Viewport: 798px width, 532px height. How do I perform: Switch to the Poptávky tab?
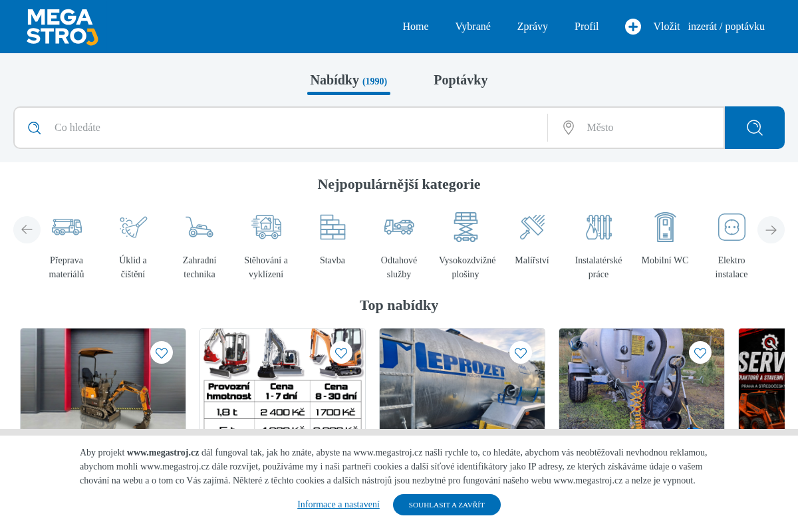[x=461, y=80]
